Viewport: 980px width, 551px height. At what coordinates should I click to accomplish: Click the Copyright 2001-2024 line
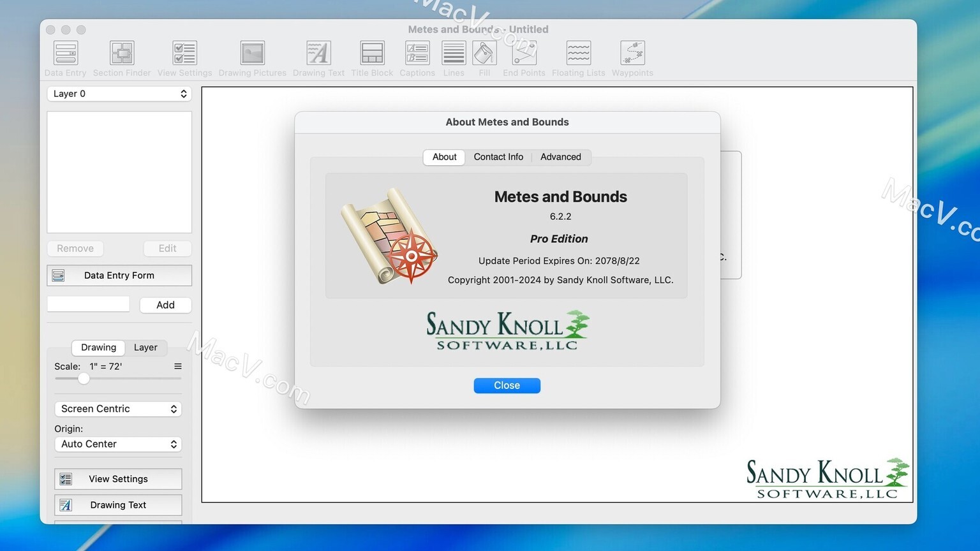click(x=560, y=280)
